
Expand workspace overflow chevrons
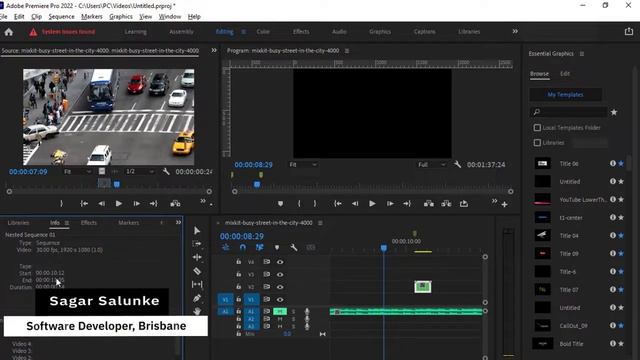515,31
